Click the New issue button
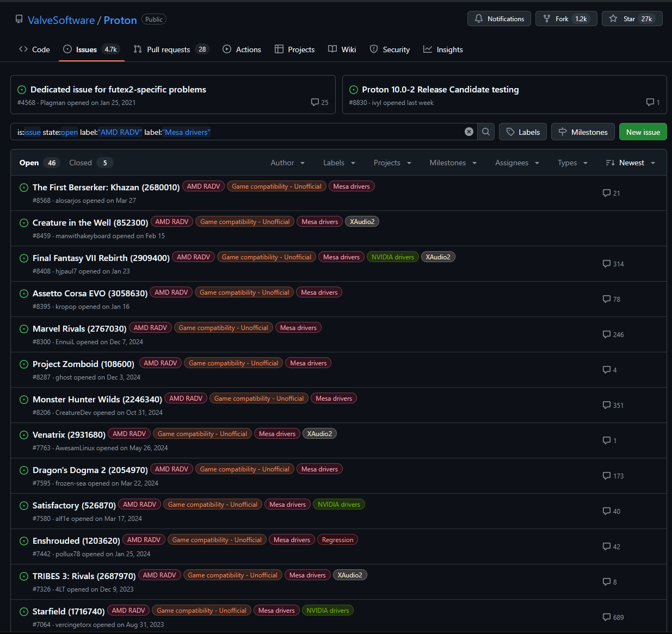The image size is (672, 634). (x=643, y=132)
